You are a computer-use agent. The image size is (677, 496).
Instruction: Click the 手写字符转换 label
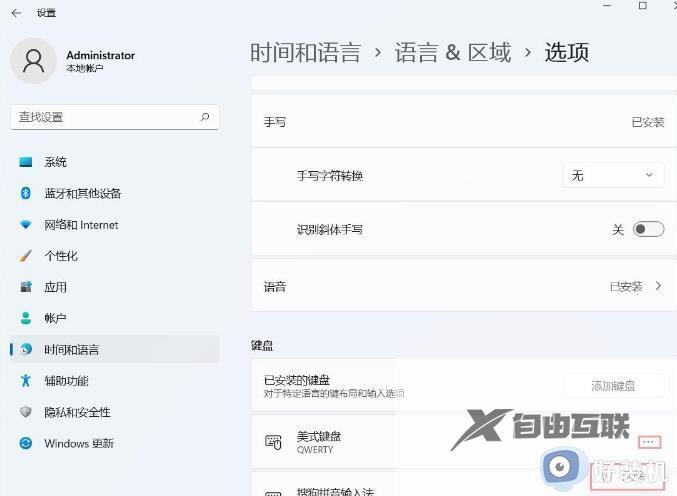pos(330,176)
